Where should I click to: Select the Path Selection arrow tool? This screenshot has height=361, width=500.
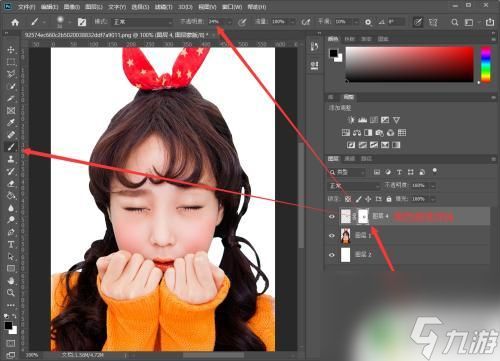(11, 256)
